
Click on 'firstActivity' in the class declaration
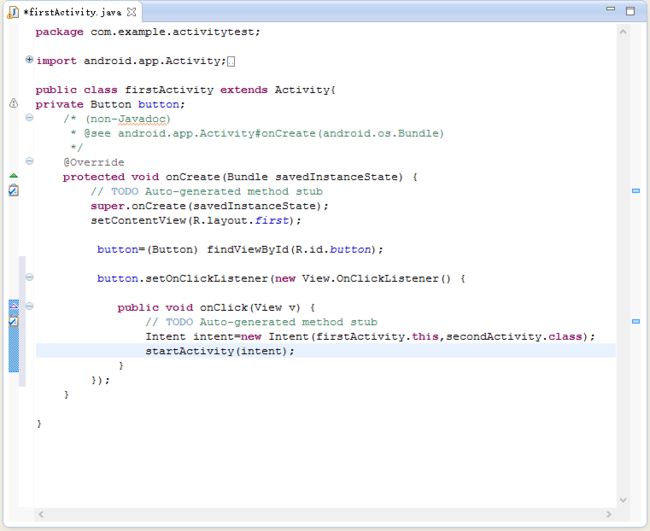point(169,90)
